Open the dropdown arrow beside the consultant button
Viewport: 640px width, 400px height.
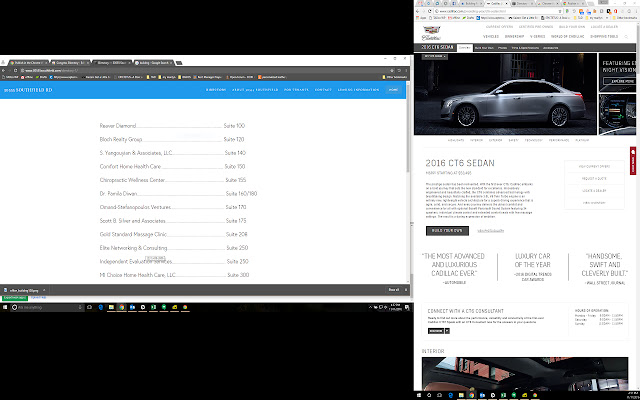447,331
